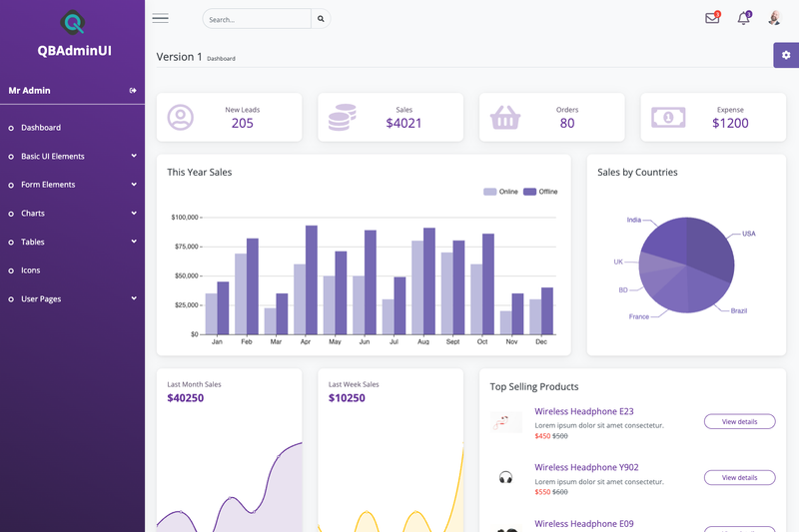The width and height of the screenshot is (799, 532).
Task: Click the Orders basket icon
Action: 505,117
